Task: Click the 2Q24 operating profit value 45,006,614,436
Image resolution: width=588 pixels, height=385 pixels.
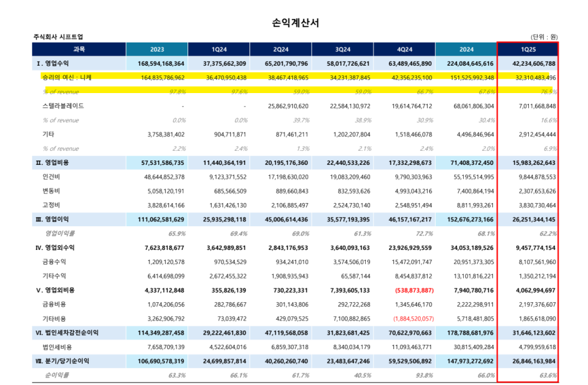Action: [286, 220]
